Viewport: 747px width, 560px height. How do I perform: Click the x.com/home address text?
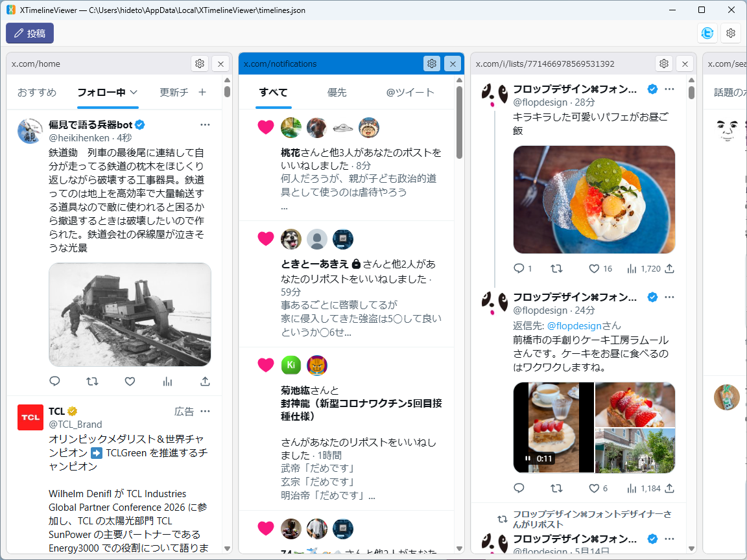click(36, 64)
